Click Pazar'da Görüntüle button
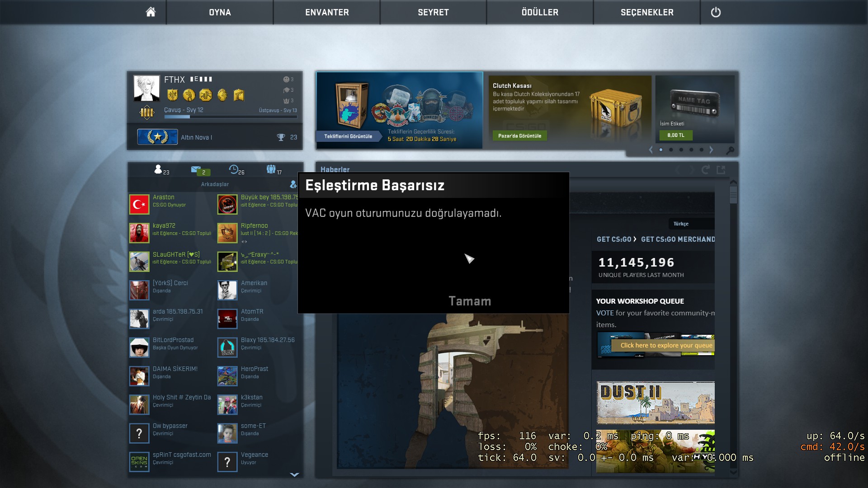Viewport: 868px width, 488px height. 519,136
